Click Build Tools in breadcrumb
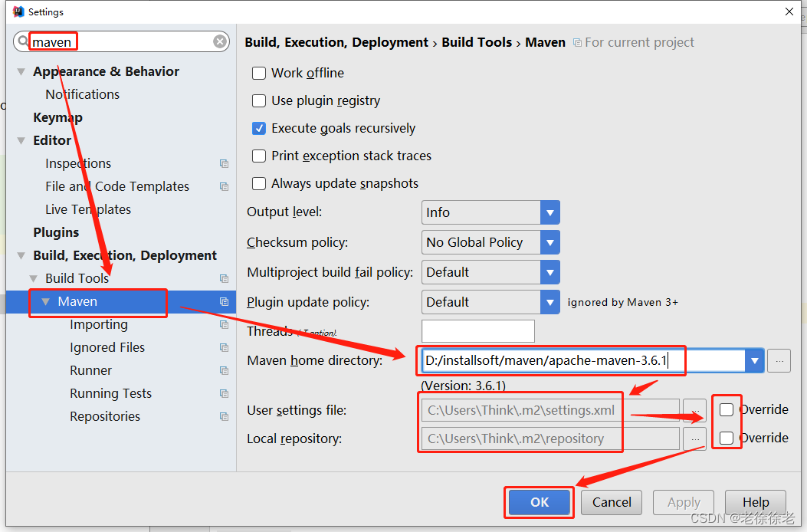 (477, 42)
